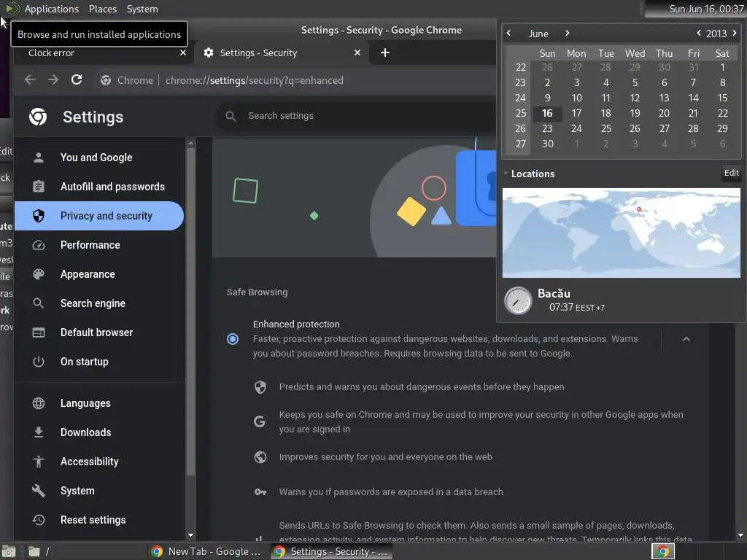The image size is (747, 560).
Task: Click the world map in Locations
Action: click(x=622, y=233)
